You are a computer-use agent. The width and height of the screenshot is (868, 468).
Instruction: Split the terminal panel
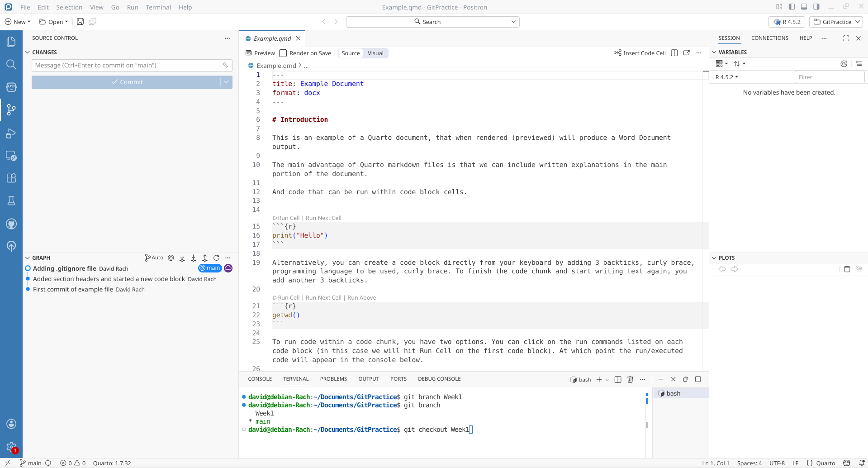pyautogui.click(x=618, y=379)
